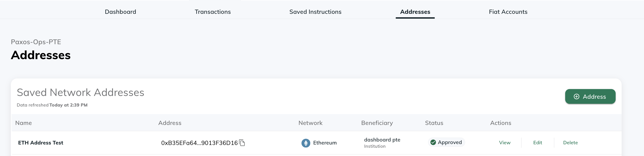Edit the ETH Address Test entry

point(538,142)
